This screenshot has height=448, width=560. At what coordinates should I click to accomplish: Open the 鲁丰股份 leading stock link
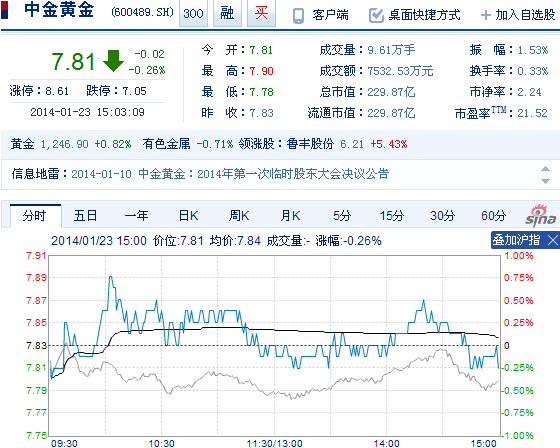[x=310, y=144]
